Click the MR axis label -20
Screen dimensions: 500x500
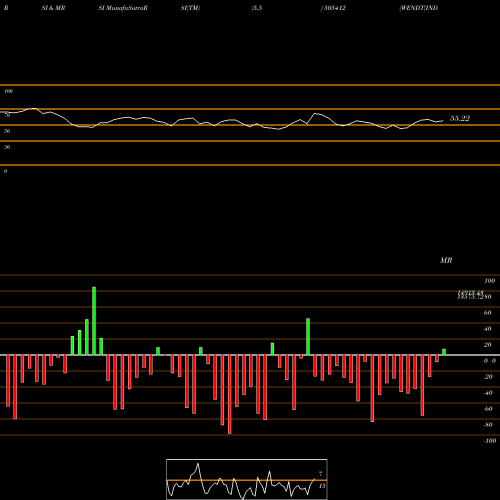click(x=488, y=377)
